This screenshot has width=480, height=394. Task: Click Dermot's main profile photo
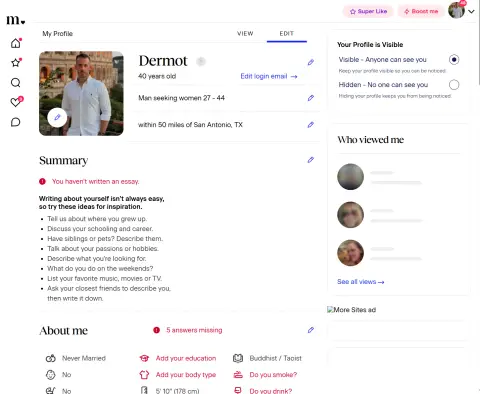click(x=81, y=93)
